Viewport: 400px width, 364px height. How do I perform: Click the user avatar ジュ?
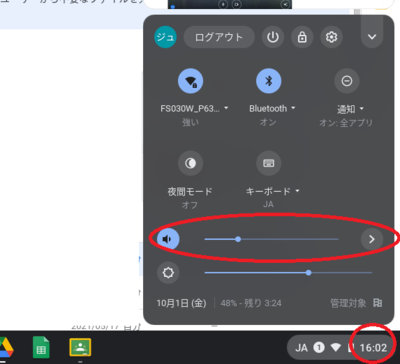(165, 37)
